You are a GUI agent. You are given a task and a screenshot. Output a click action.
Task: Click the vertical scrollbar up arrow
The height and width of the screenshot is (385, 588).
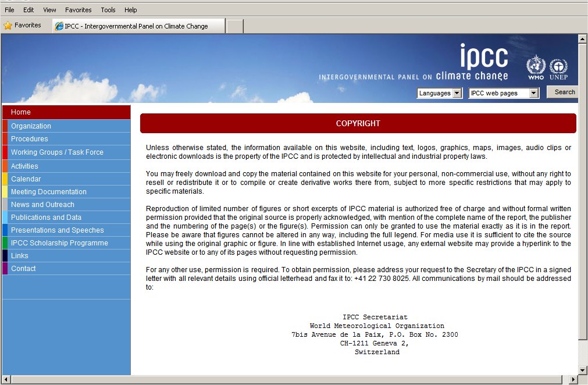click(x=582, y=38)
